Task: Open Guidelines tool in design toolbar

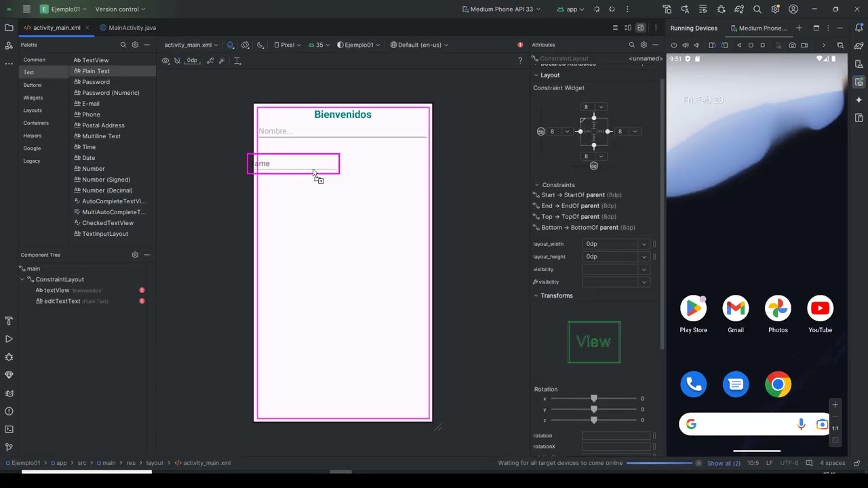Action: click(x=237, y=60)
